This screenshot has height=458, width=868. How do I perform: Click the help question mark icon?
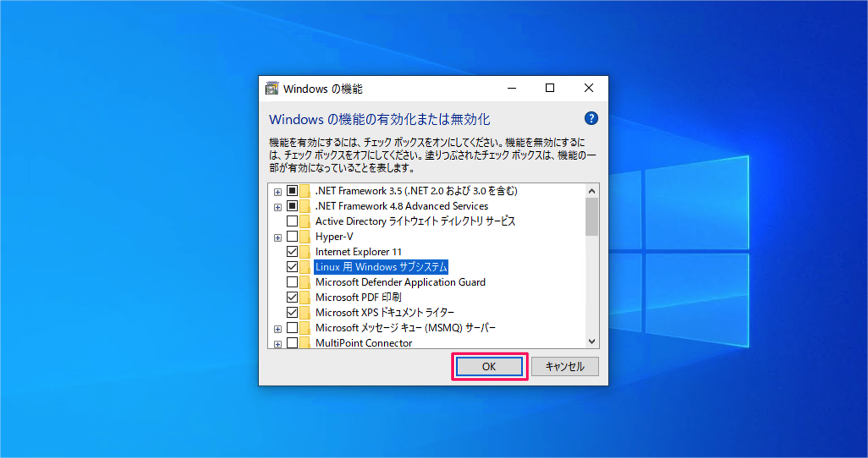point(591,119)
